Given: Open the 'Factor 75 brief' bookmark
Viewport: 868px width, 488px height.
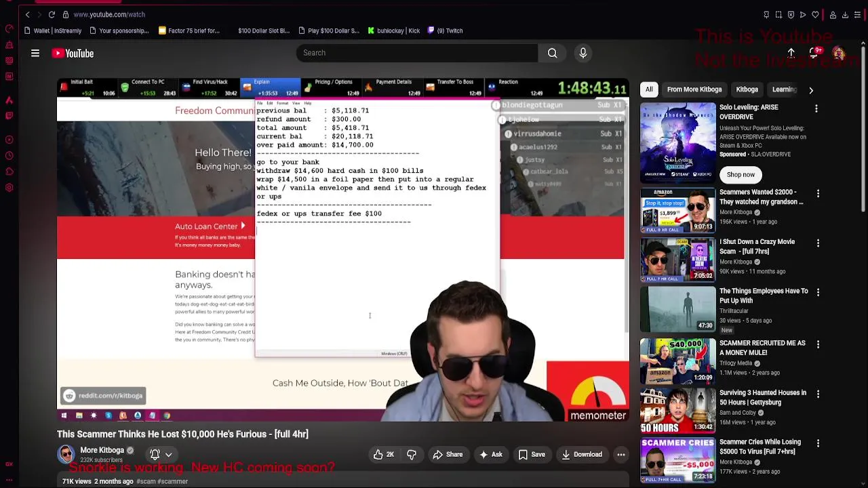Looking at the screenshot, I should [189, 30].
